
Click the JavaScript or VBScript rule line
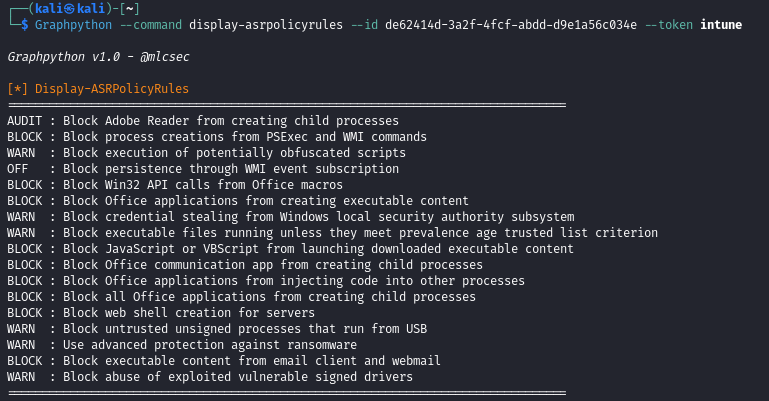pyautogui.click(x=290, y=249)
